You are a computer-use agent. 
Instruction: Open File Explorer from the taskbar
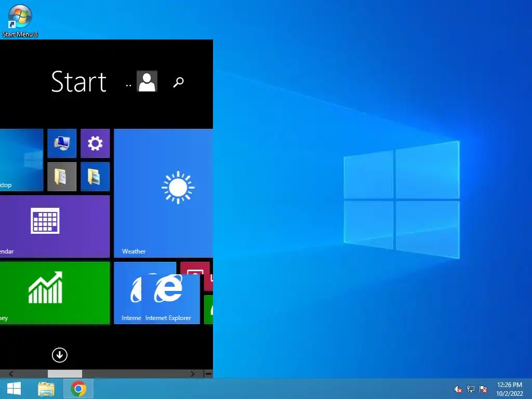click(x=46, y=389)
